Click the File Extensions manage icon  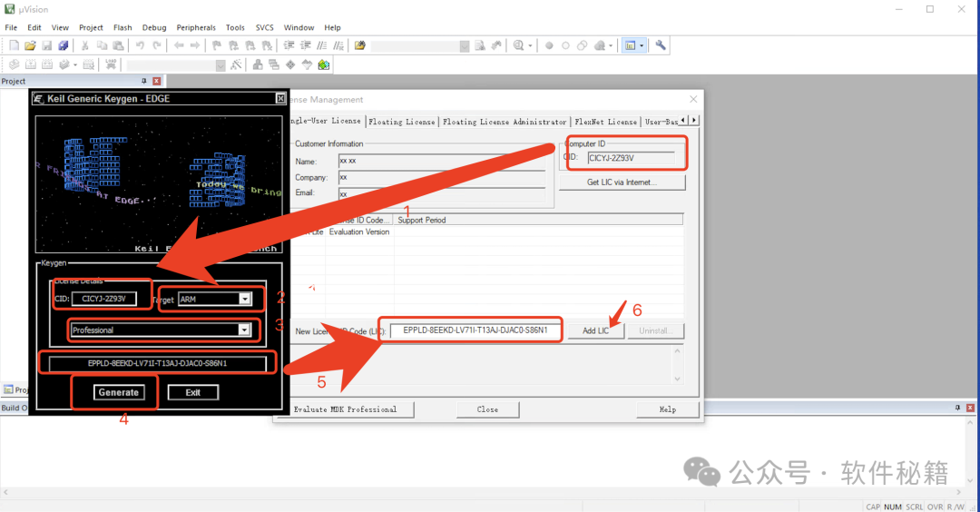tap(258, 64)
